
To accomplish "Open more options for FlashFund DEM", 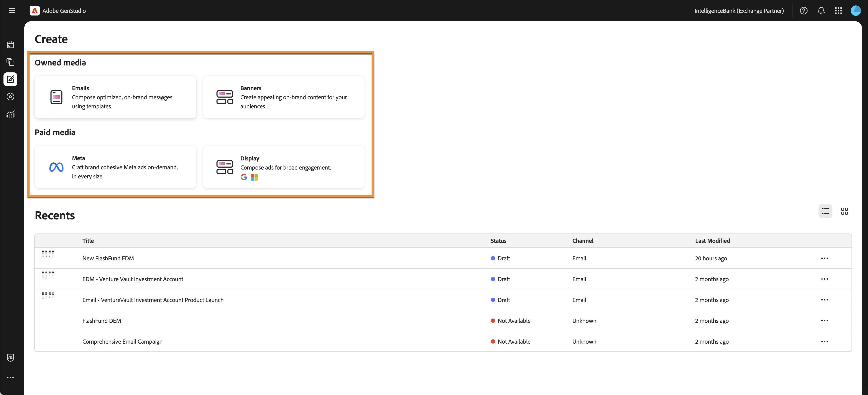I will (x=825, y=321).
